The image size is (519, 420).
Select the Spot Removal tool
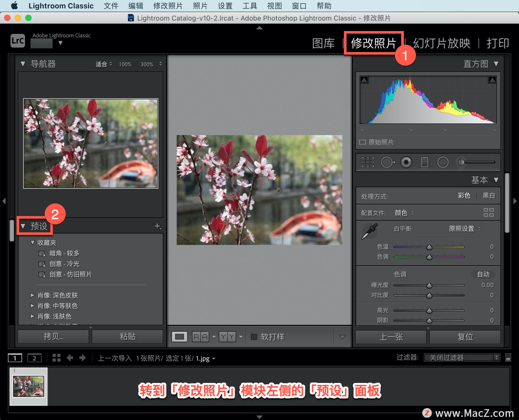coord(388,162)
